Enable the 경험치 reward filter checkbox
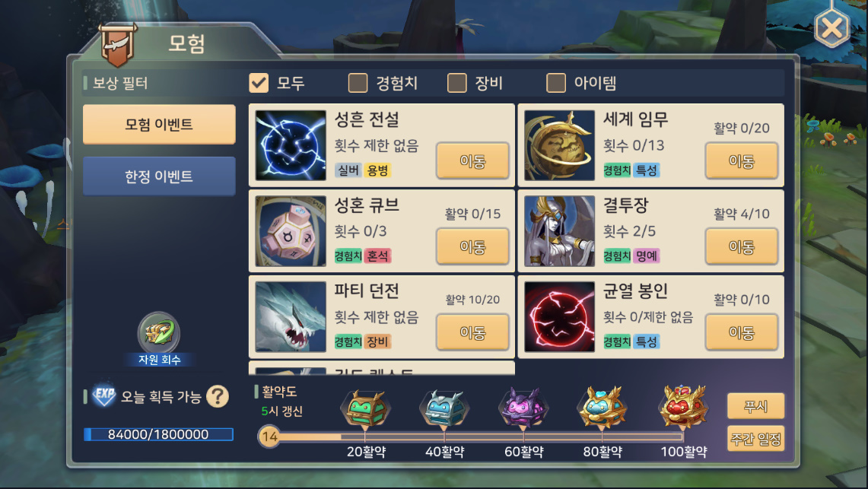The image size is (868, 489). click(358, 83)
